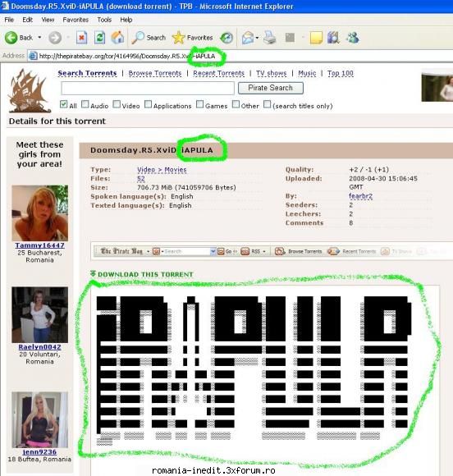The height and width of the screenshot is (476, 453).
Task: Enable search titles only checkbox
Action: point(267,104)
